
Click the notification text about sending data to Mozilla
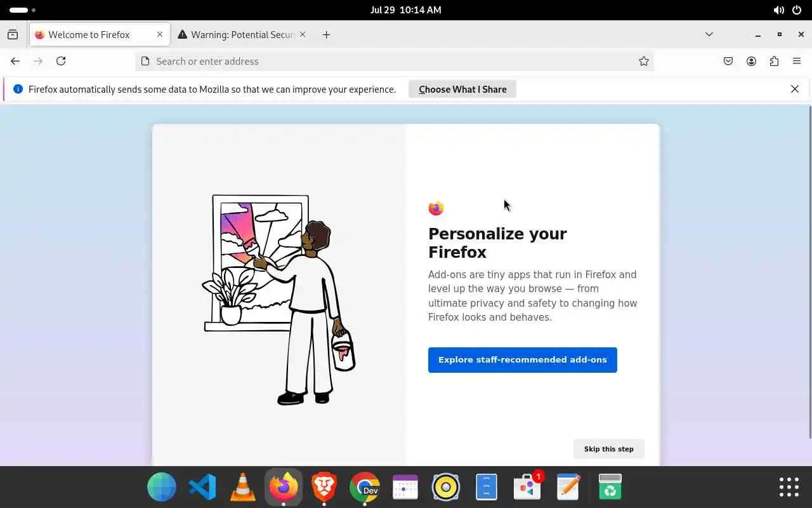[212, 90]
